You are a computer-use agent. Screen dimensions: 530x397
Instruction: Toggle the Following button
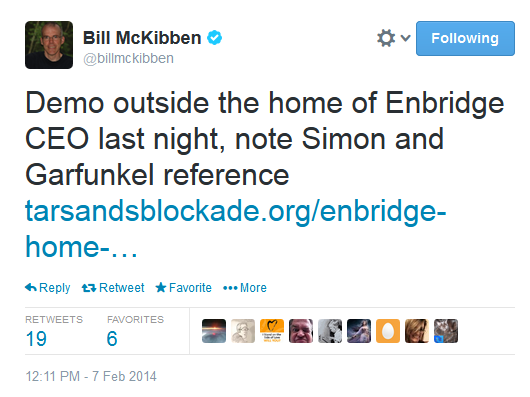coord(465,38)
